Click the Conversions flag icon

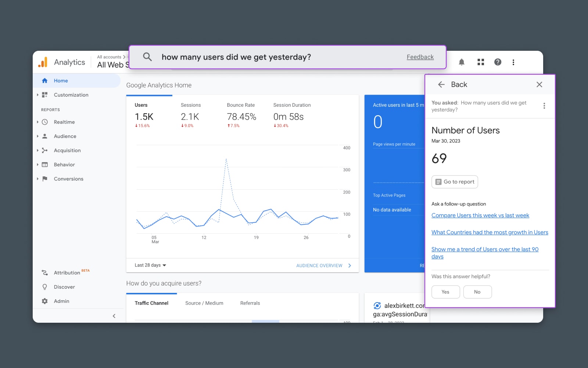click(44, 179)
